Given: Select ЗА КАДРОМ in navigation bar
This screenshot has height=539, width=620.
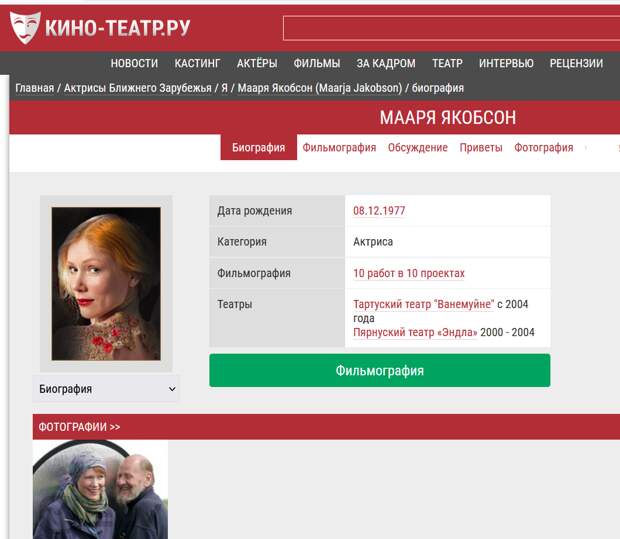Looking at the screenshot, I should click(x=386, y=63).
